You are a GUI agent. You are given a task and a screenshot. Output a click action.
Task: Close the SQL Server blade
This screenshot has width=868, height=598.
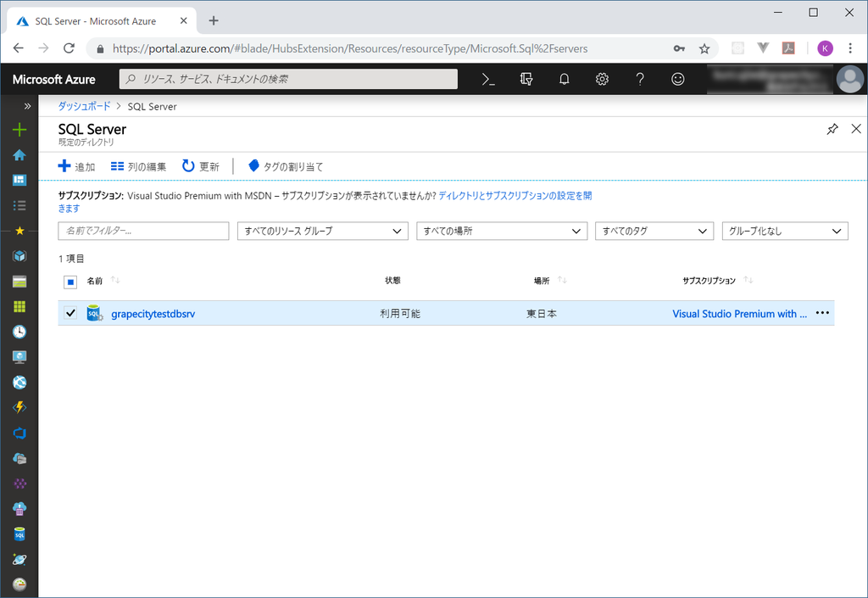856,129
